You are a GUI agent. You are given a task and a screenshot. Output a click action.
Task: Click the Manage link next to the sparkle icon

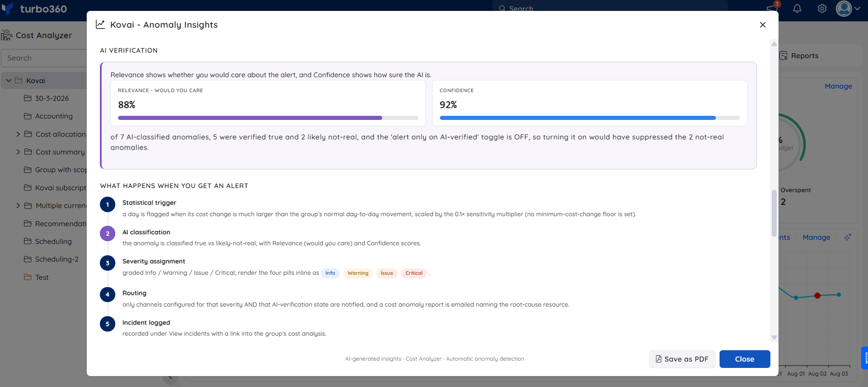point(816,237)
